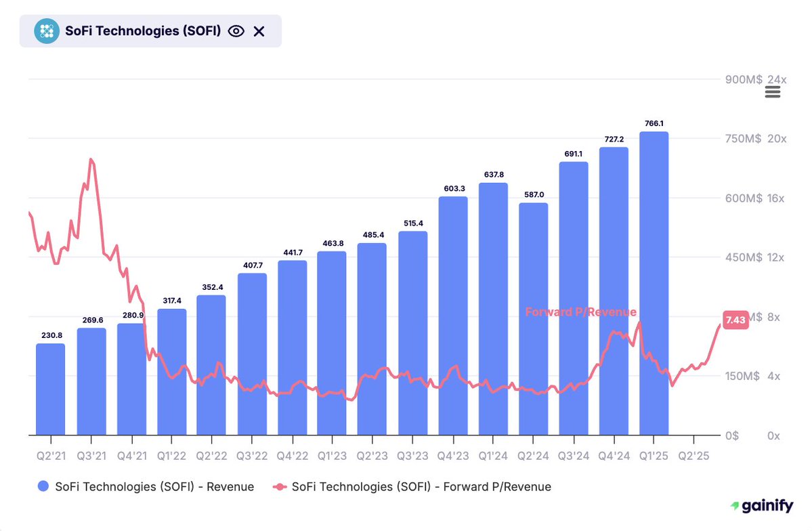Select the Q2'24 revenue bar

(x=534, y=318)
